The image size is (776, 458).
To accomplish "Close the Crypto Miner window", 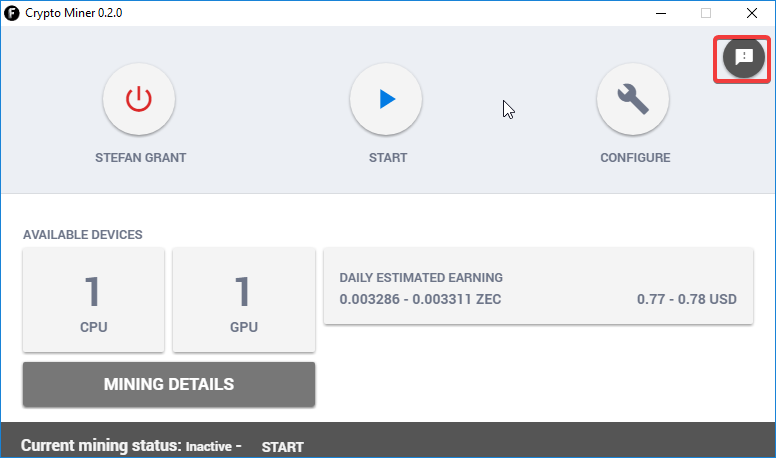I will click(x=752, y=13).
